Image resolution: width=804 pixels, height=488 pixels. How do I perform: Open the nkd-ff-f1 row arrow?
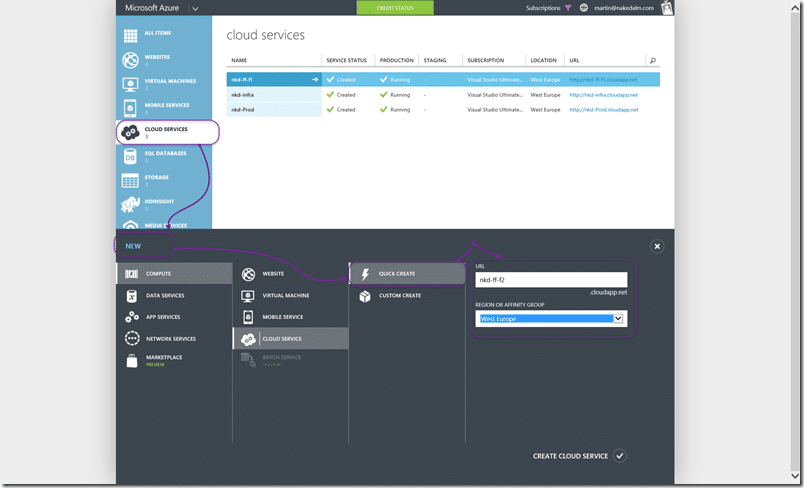[x=315, y=79]
